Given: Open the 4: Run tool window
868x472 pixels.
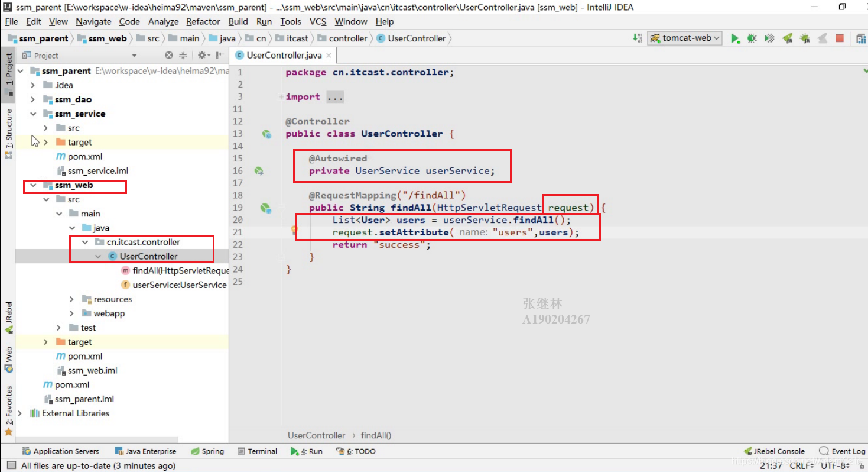Looking at the screenshot, I should [x=307, y=451].
